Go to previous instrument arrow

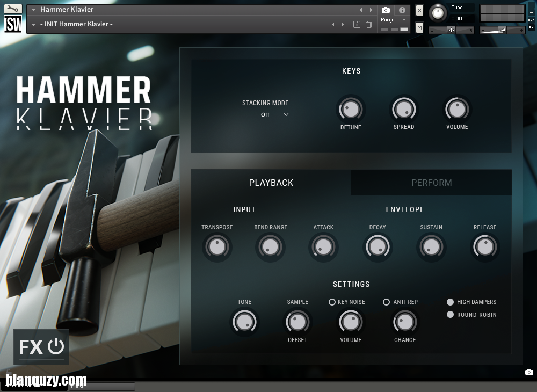pyautogui.click(x=361, y=10)
